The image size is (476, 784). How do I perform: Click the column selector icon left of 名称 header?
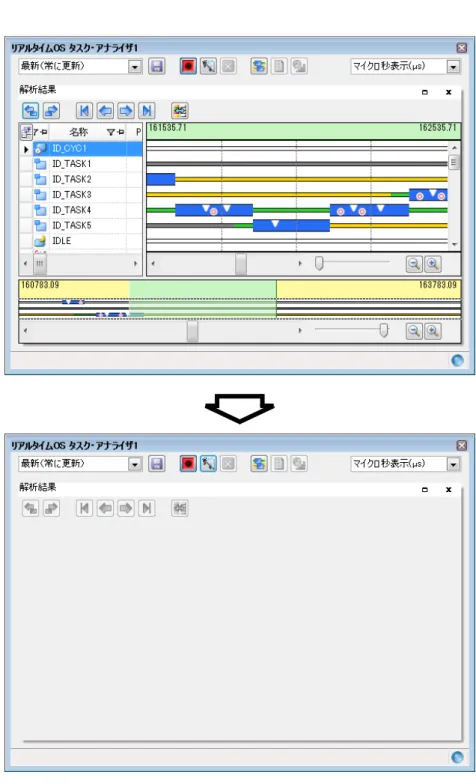pos(26,132)
